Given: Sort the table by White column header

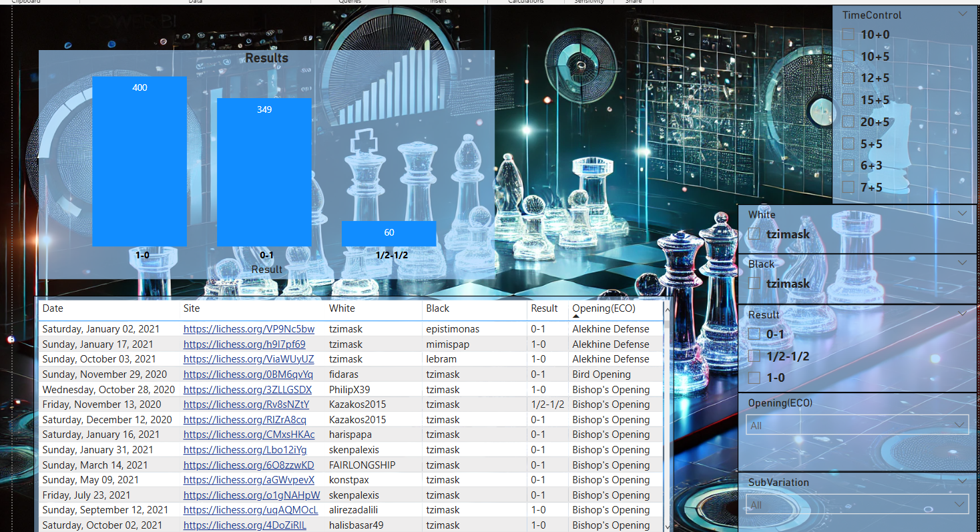Looking at the screenshot, I should coord(342,308).
